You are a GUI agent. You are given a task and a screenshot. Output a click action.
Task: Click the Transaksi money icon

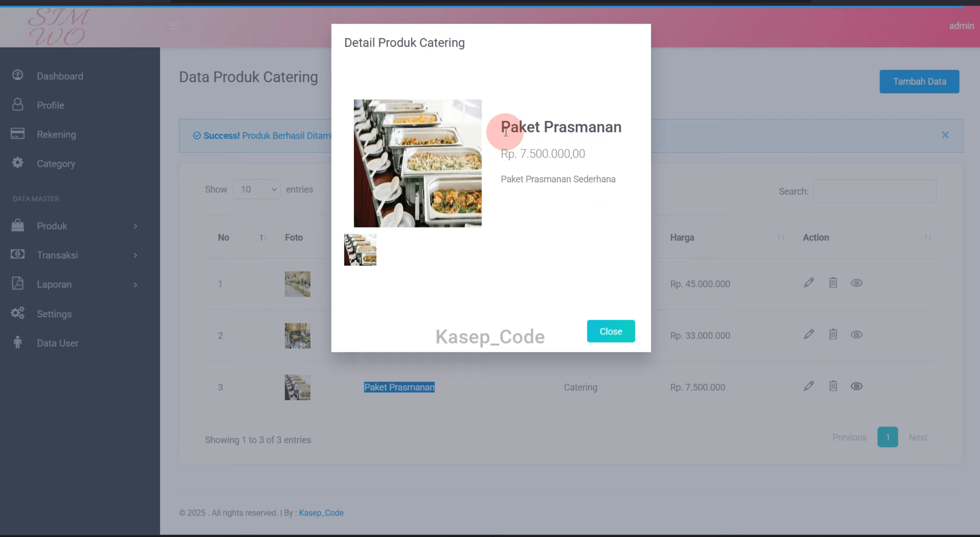point(18,254)
